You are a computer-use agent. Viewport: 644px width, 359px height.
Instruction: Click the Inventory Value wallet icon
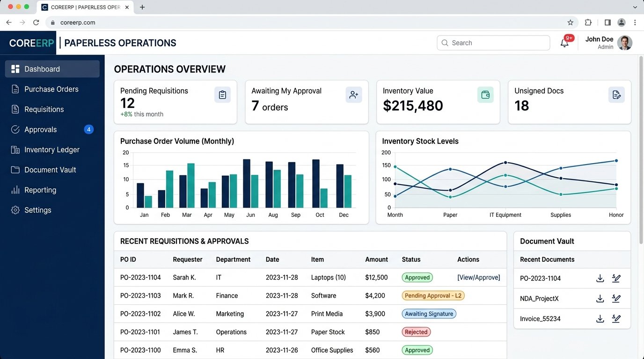click(x=485, y=95)
